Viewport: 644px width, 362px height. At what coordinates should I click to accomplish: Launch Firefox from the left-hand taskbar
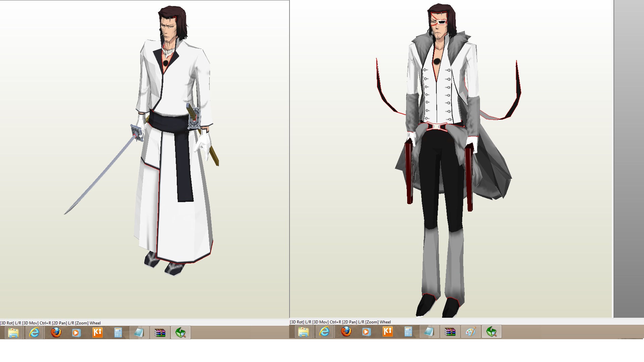(56, 333)
